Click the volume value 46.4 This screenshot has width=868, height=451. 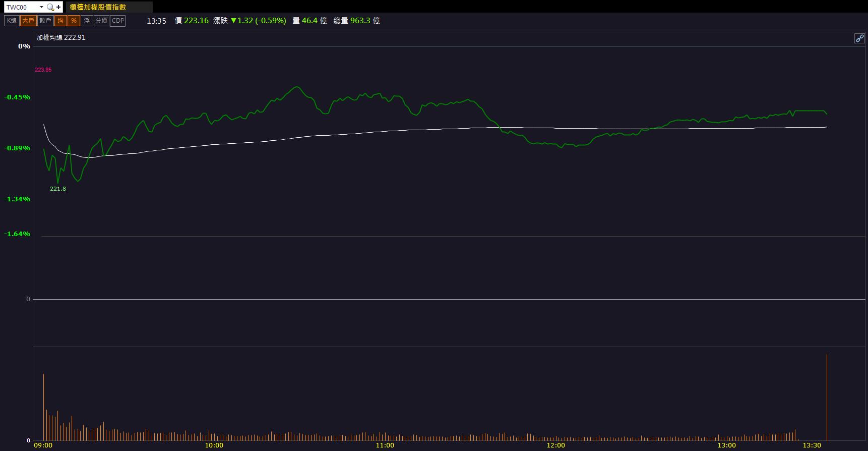309,21
